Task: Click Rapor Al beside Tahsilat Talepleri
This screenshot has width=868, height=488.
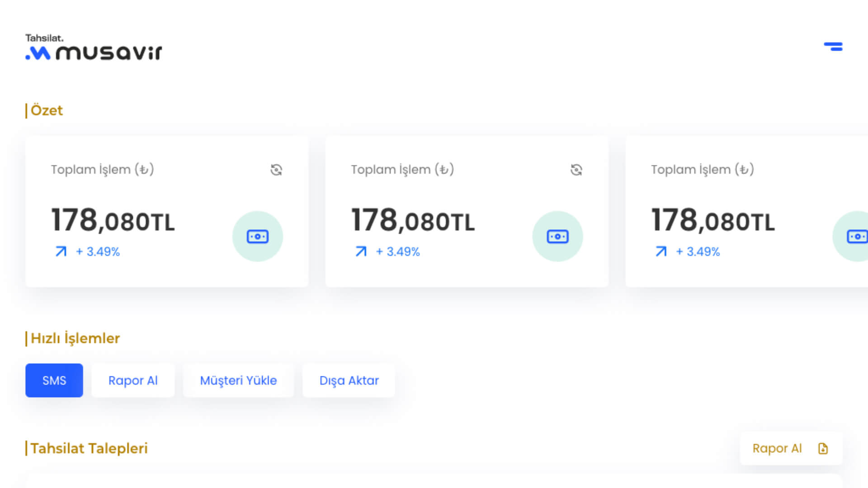Action: [x=777, y=448]
